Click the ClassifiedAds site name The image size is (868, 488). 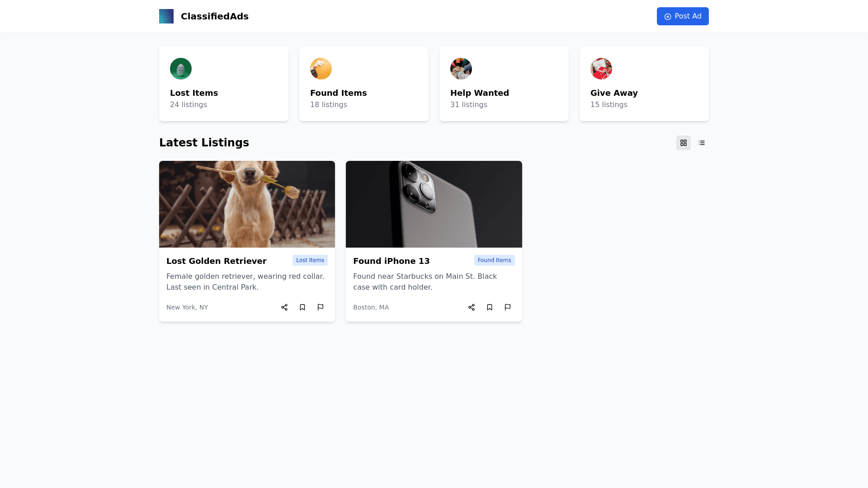tap(215, 16)
